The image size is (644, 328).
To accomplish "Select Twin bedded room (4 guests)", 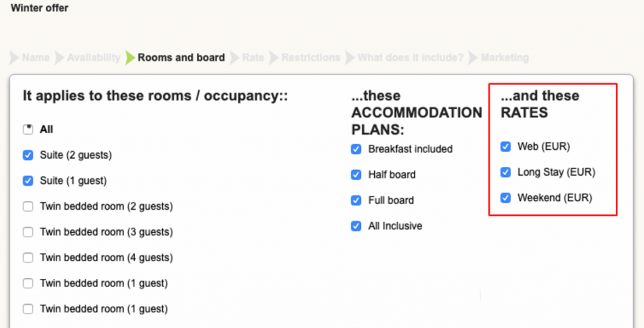I will (x=28, y=257).
